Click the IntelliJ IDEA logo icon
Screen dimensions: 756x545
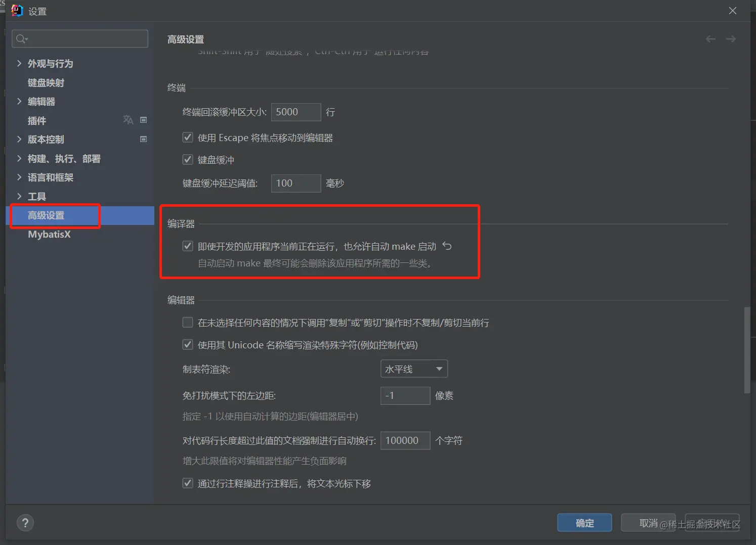coord(17,11)
